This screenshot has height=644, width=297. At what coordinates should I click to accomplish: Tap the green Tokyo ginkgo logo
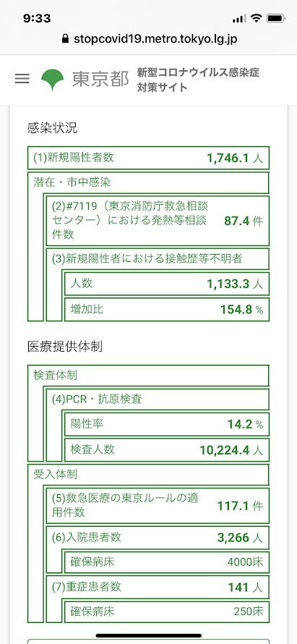pyautogui.click(x=53, y=80)
